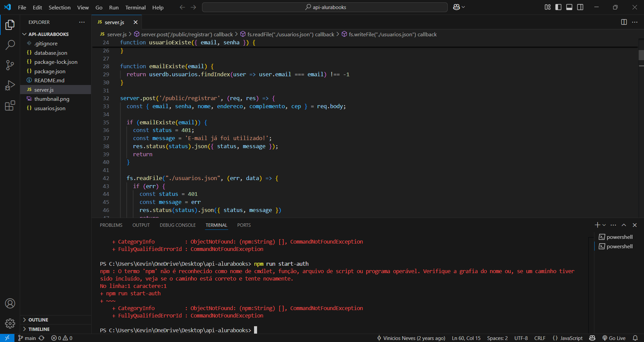The height and width of the screenshot is (342, 644).
Task: Switch to the PORTS panel tab
Action: [244, 225]
